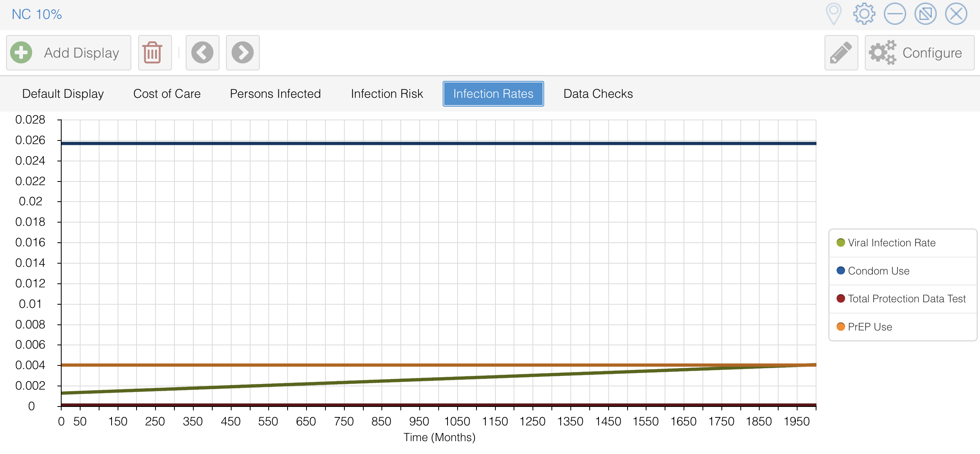Screen dimensions: 980x454
Task: Toggle Total Protection Data Test legend entry
Action: coord(903,299)
